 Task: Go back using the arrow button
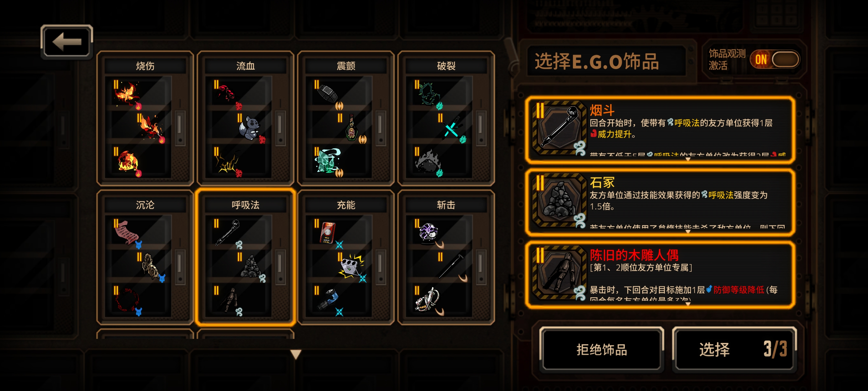(x=67, y=42)
